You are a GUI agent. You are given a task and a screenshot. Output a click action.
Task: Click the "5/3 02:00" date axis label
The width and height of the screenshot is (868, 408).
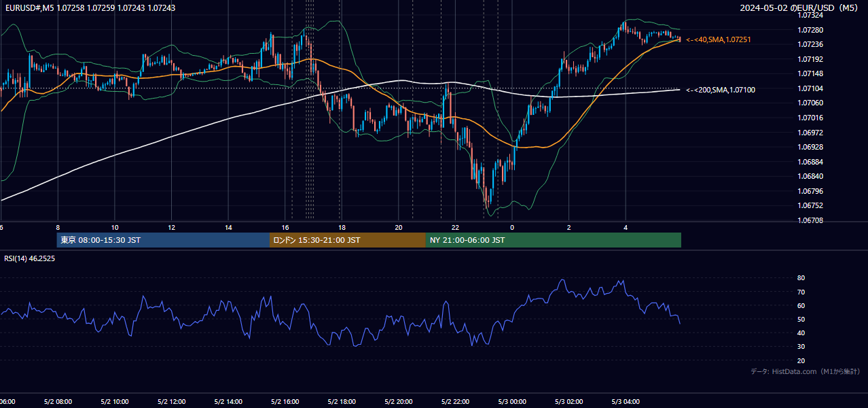[x=568, y=402]
